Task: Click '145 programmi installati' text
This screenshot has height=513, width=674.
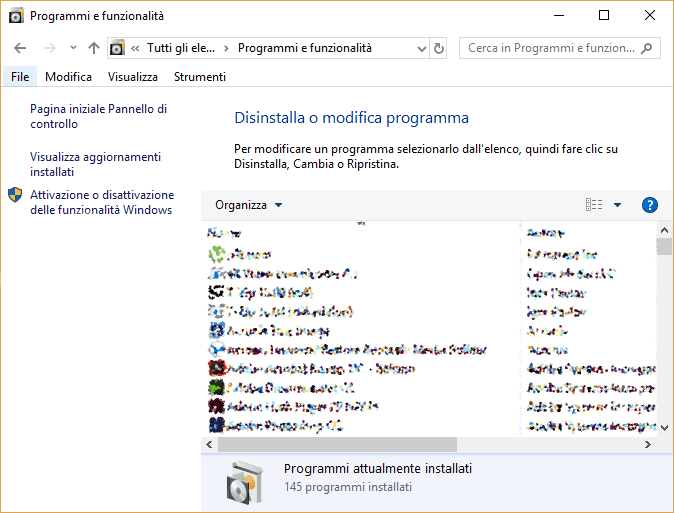Action: [x=348, y=487]
